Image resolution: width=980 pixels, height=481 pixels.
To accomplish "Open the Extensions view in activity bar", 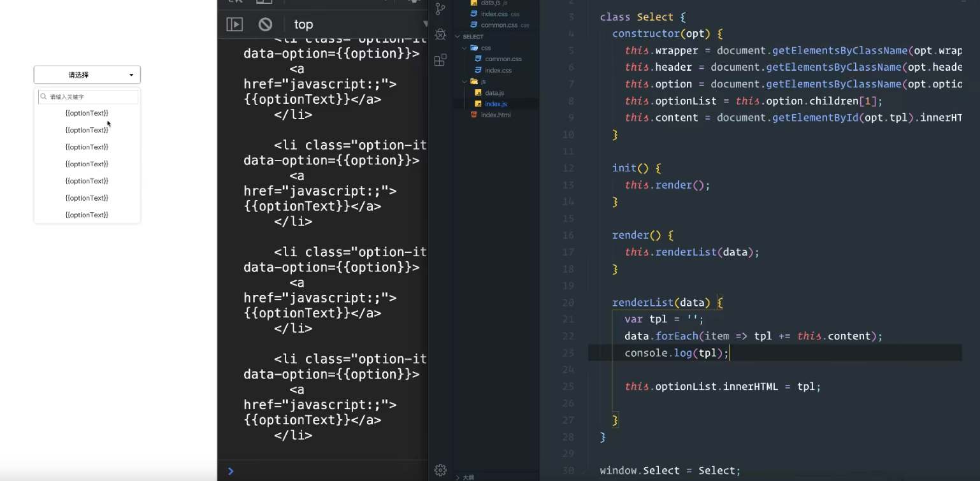I will point(440,60).
